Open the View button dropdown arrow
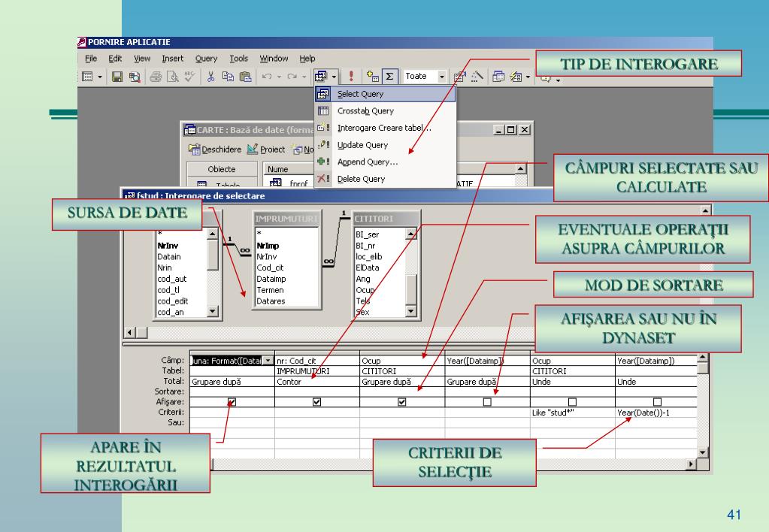Screen dimensions: 769x532 point(100,77)
